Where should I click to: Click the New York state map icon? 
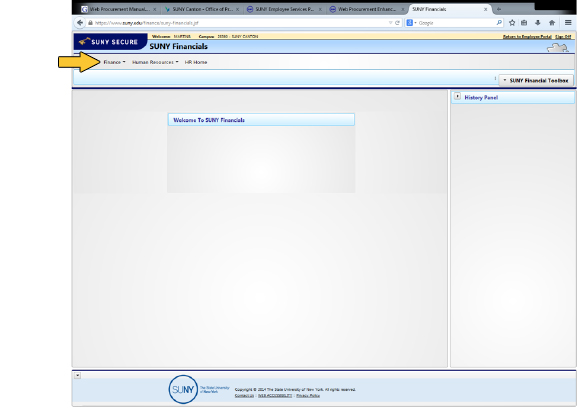tap(557, 48)
